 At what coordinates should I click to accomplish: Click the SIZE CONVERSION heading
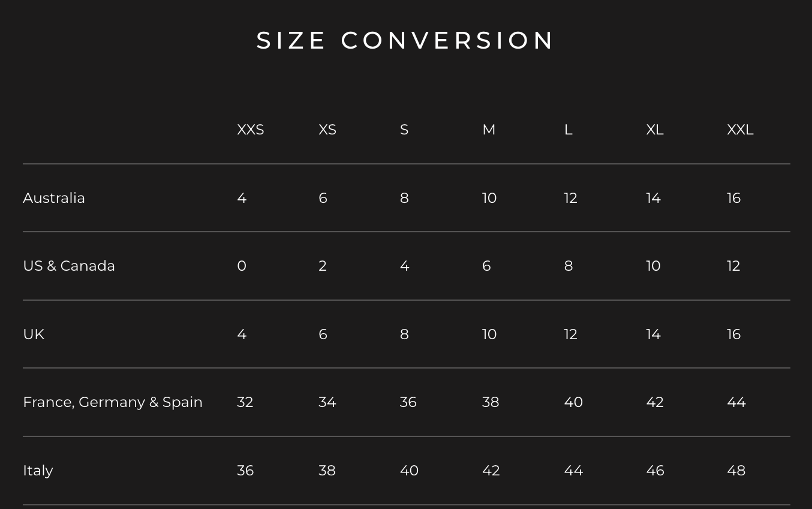pos(405,40)
